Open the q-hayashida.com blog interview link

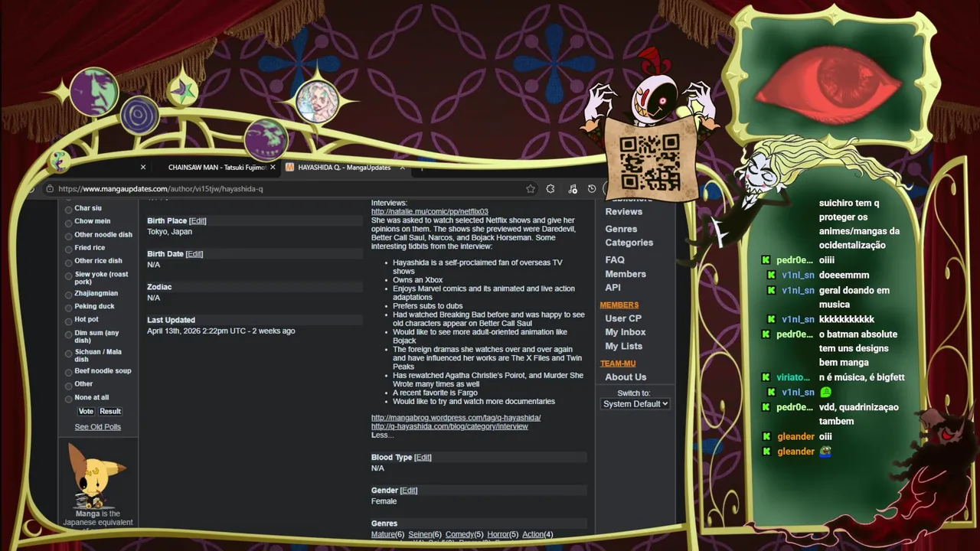pos(449,426)
